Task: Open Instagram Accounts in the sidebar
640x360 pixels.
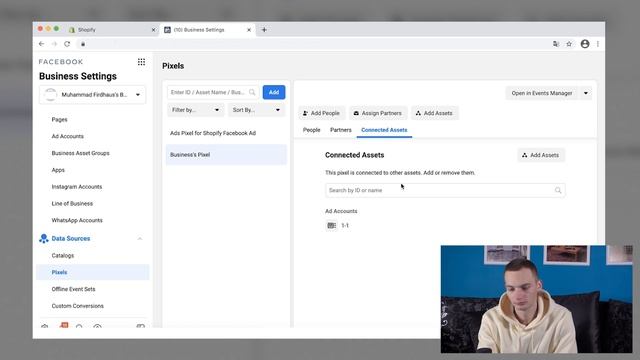Action: pos(77,187)
